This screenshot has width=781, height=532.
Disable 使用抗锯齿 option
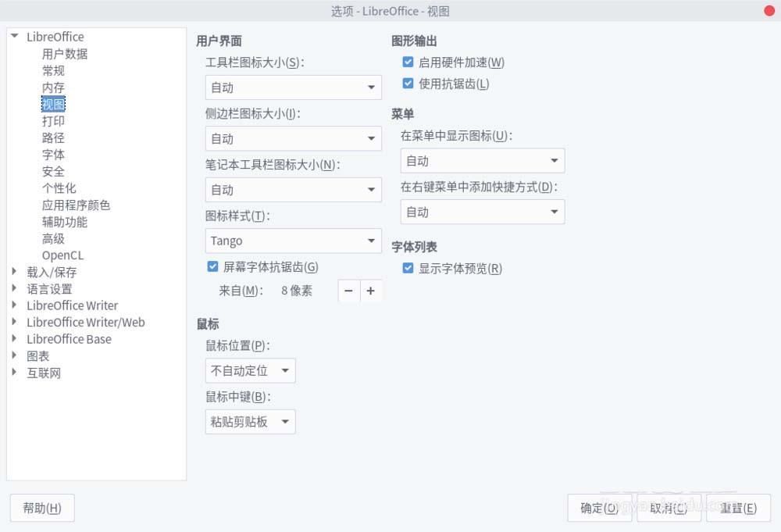click(407, 83)
